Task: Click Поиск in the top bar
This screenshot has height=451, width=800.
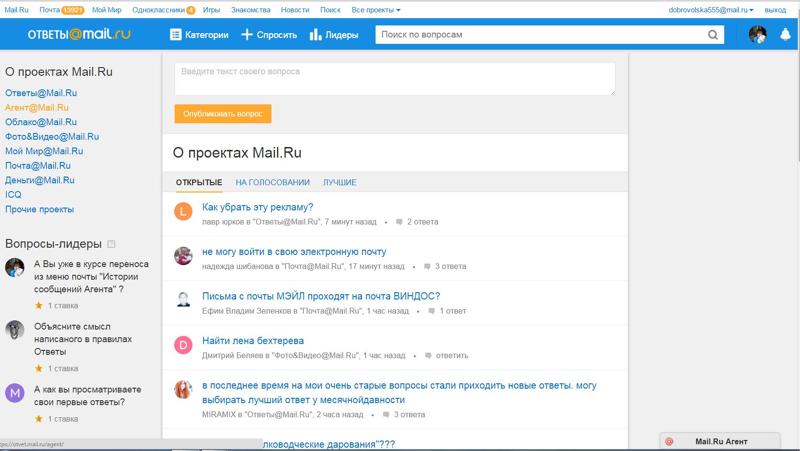Action: point(330,10)
